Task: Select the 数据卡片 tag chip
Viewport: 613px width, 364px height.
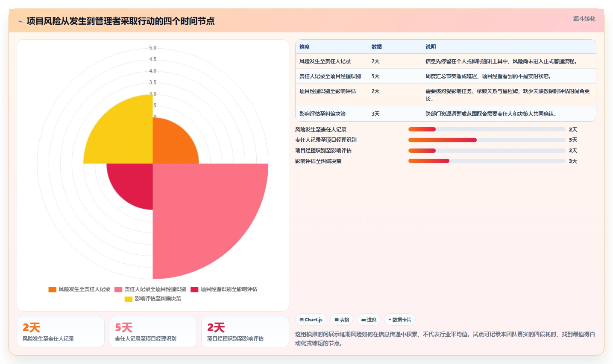Action: click(x=400, y=320)
